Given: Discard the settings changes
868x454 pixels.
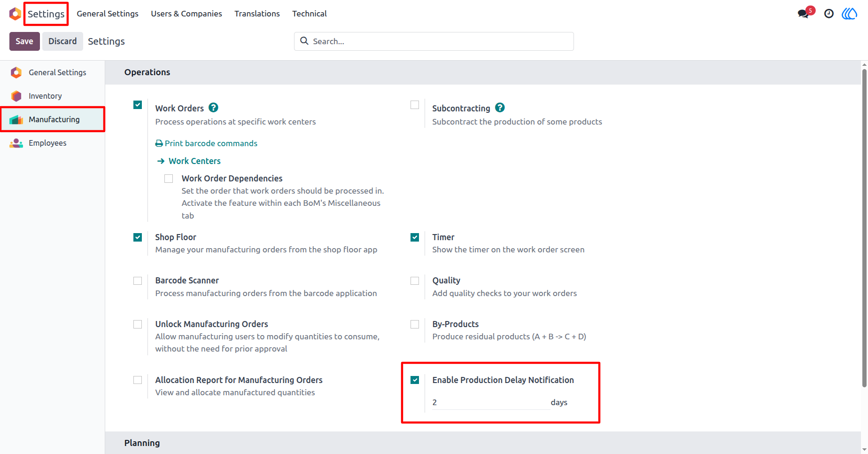Looking at the screenshot, I should pyautogui.click(x=62, y=41).
